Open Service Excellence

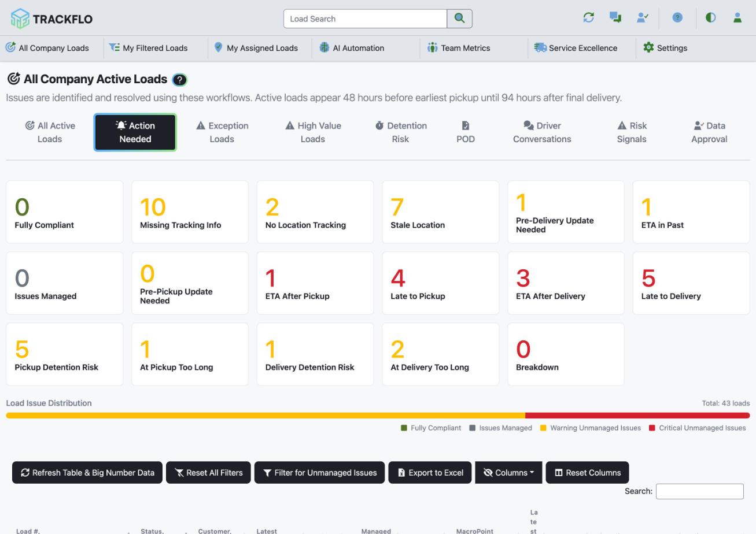[x=576, y=48]
